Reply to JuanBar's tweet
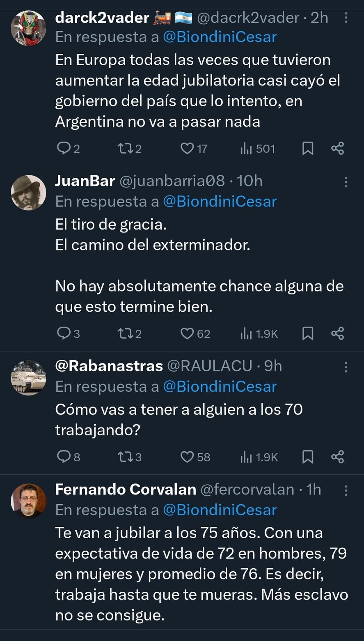364x641 pixels. click(64, 333)
